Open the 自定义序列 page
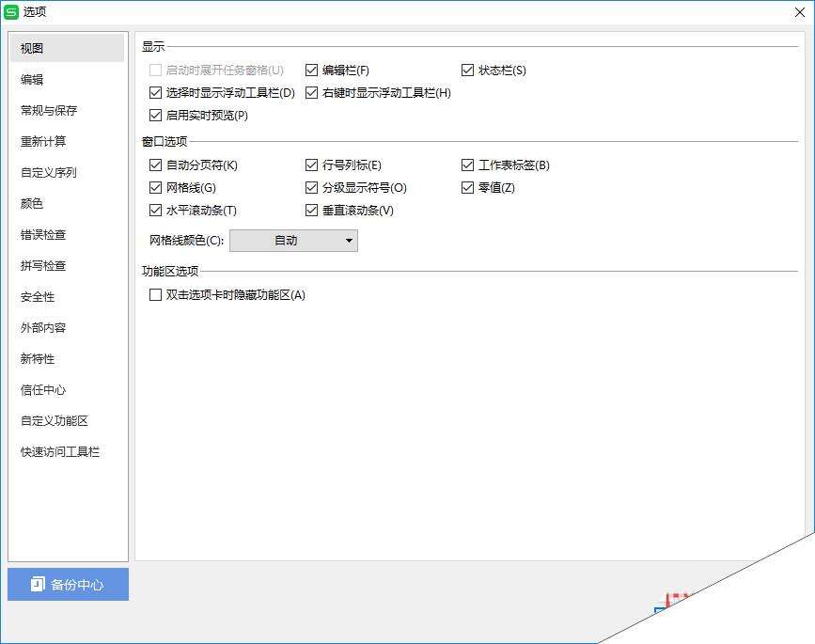Viewport: 815px width, 644px height. pyautogui.click(x=67, y=173)
